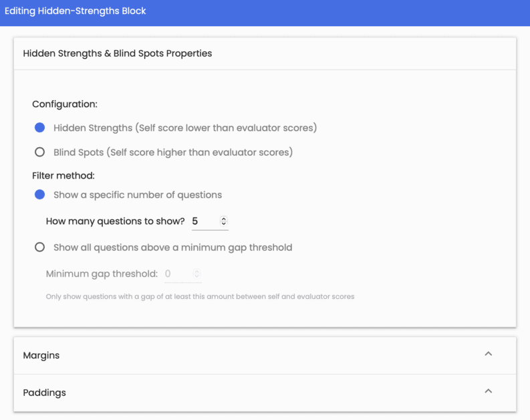Click the 'Minimum gap threshold:' label
Screen dimensions: 530x420
click(102, 274)
